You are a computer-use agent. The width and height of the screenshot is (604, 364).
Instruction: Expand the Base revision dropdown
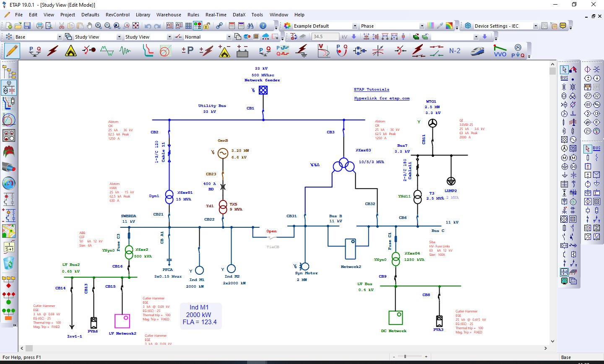click(60, 37)
